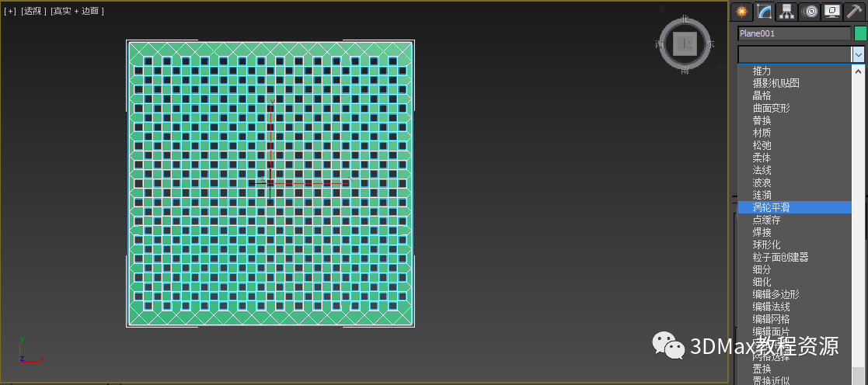Open the Hierarchy panel tab
This screenshot has width=868, height=385.
pyautogui.click(x=786, y=12)
